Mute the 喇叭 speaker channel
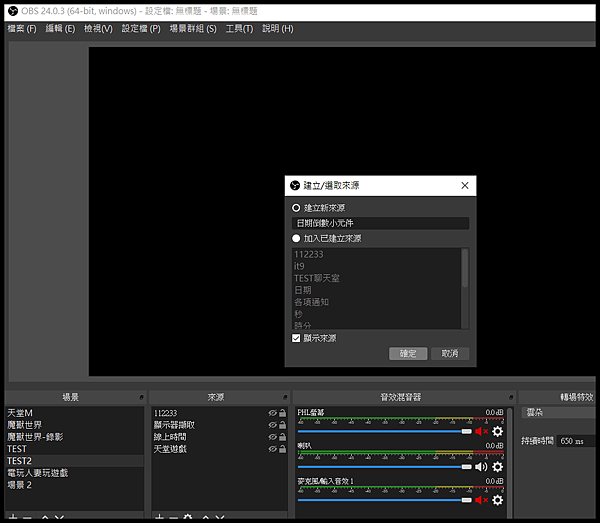The height and width of the screenshot is (523, 600). pyautogui.click(x=481, y=467)
